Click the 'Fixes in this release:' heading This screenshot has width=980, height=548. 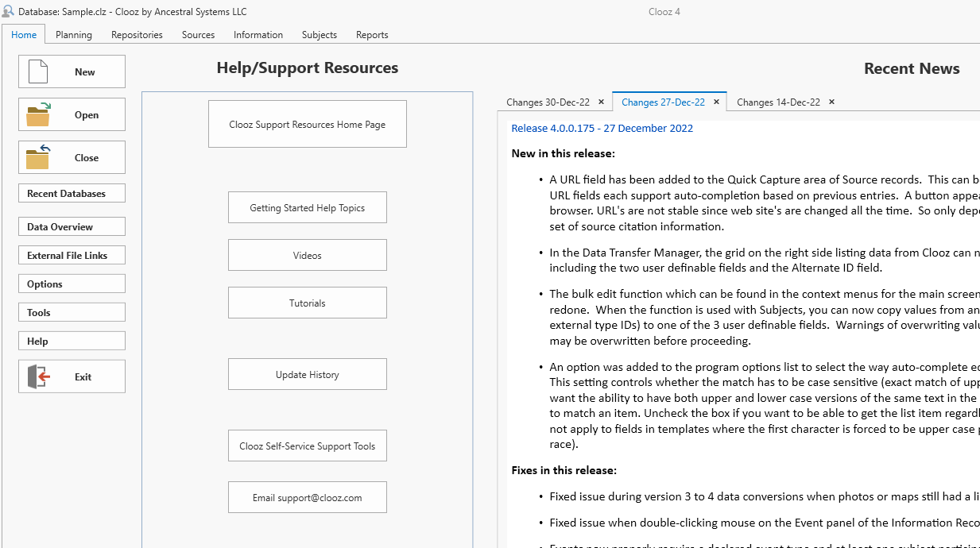click(564, 470)
